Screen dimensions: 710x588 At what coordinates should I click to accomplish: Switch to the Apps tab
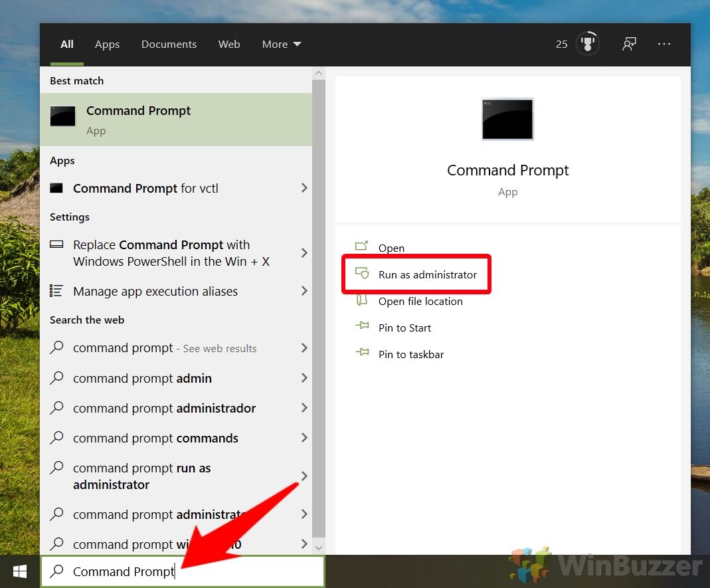point(108,45)
